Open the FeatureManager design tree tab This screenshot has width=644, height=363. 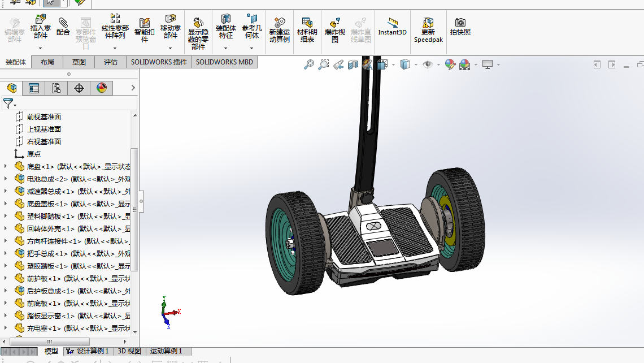tap(11, 88)
